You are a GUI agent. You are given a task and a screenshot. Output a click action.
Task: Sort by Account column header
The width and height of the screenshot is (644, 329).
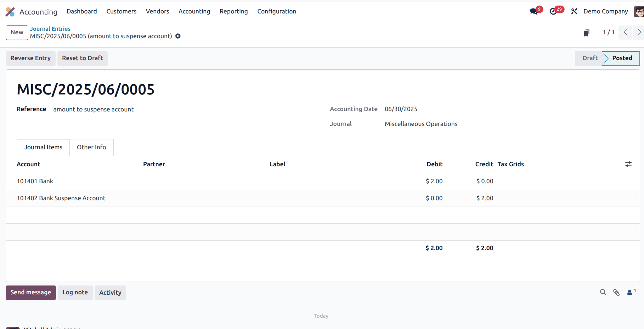tap(28, 164)
